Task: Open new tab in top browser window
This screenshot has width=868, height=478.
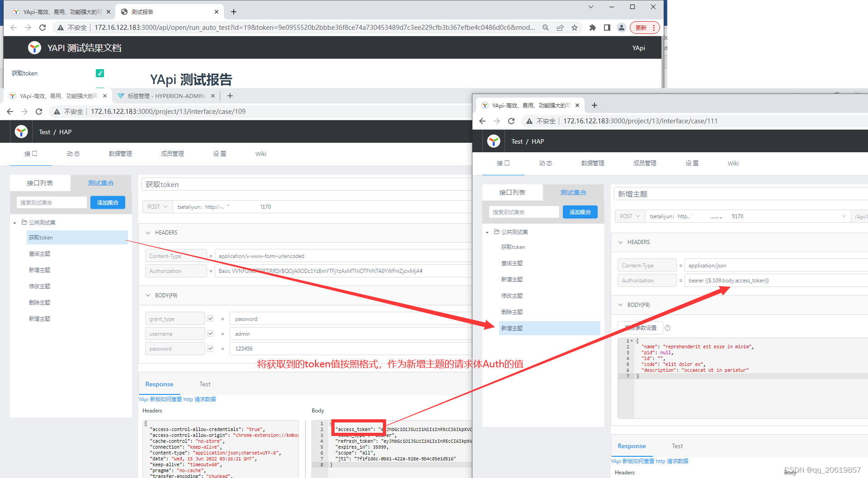Action: (234, 12)
